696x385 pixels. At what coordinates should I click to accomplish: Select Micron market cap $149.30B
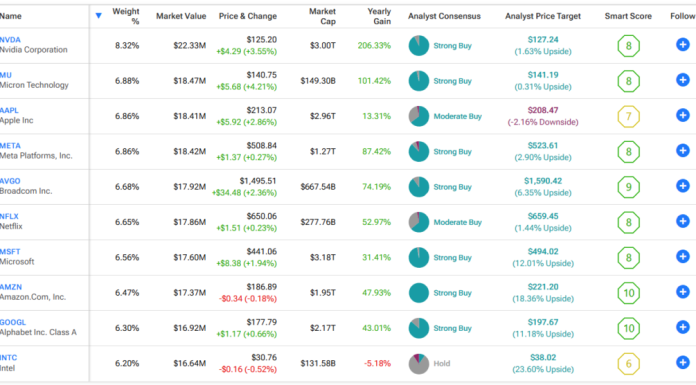(x=318, y=81)
